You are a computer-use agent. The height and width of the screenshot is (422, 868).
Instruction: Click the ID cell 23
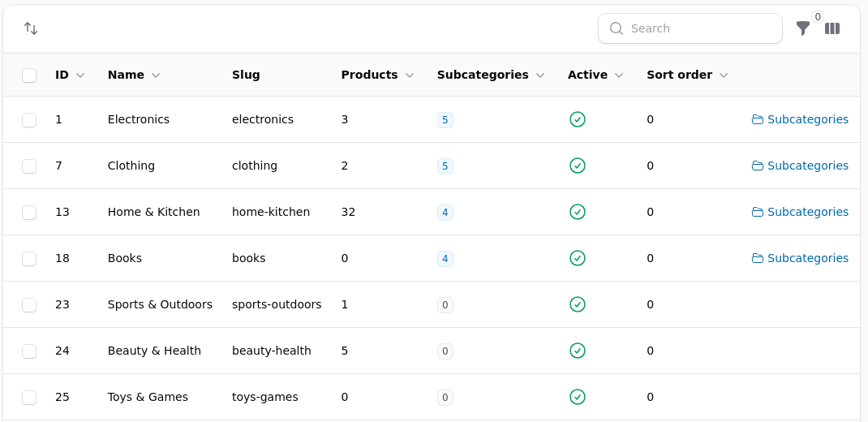tap(62, 304)
